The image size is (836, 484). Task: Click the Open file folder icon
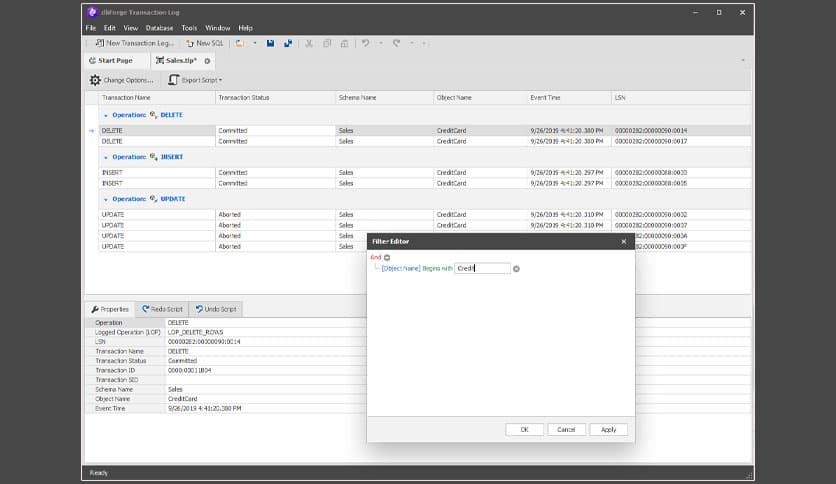click(240, 43)
